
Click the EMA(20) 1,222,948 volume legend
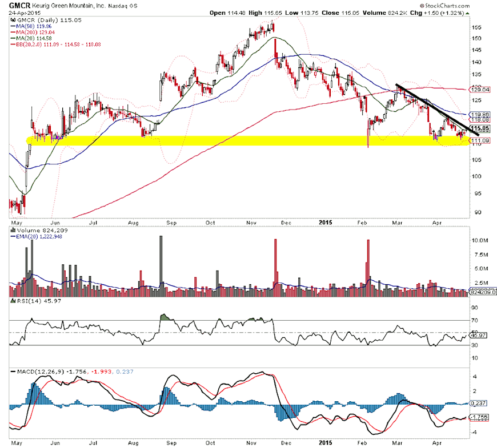37,236
